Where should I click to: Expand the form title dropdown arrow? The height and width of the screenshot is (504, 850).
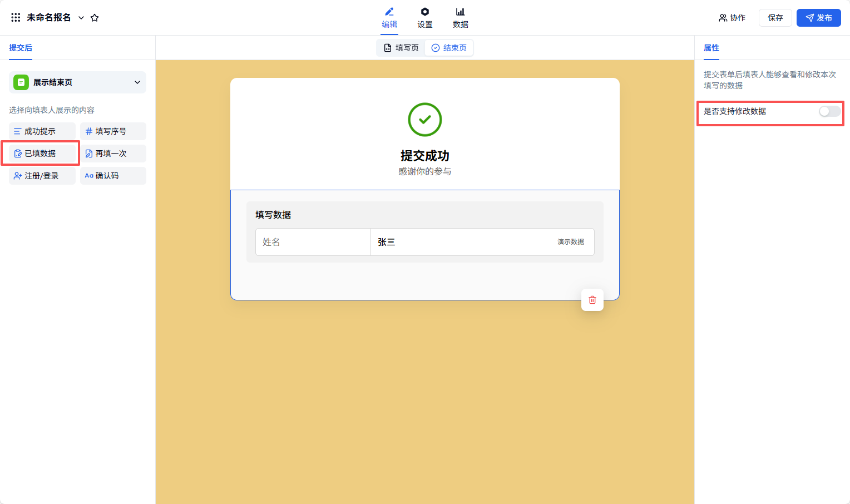81,18
